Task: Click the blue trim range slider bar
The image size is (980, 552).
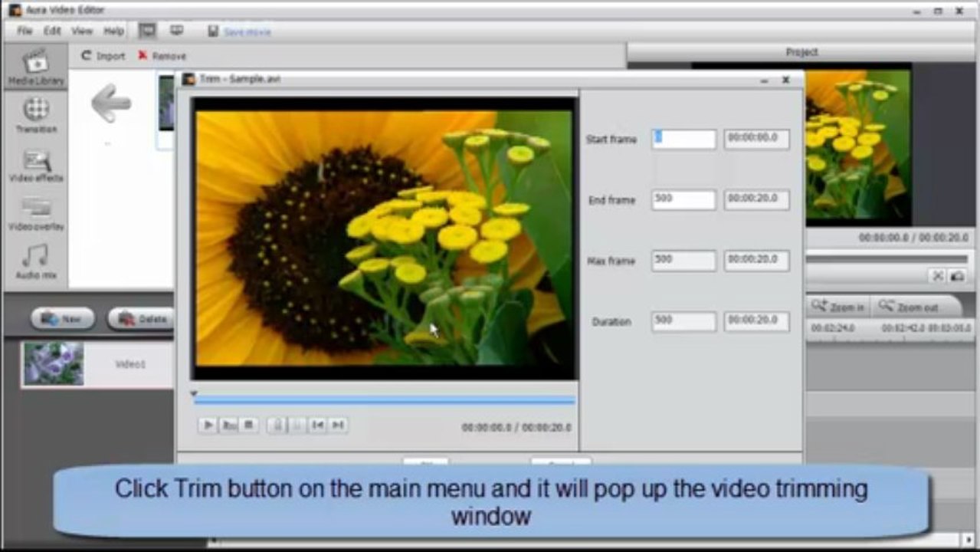Action: pos(384,400)
